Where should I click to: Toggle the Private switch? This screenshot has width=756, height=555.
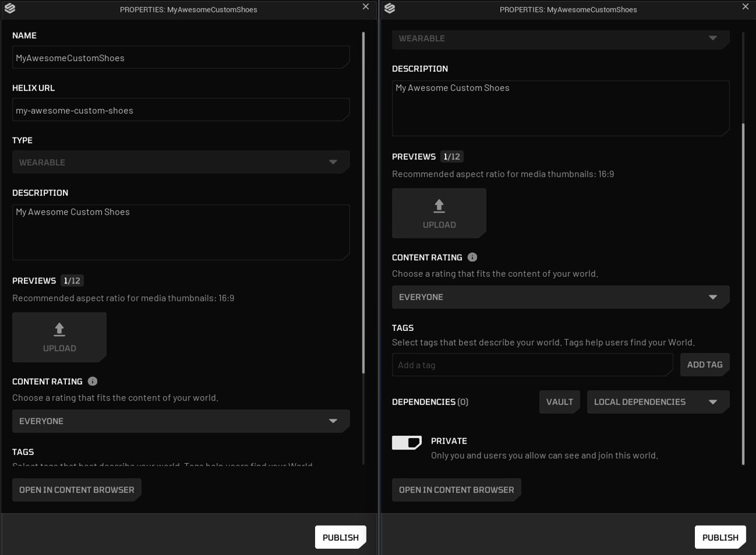click(x=407, y=442)
